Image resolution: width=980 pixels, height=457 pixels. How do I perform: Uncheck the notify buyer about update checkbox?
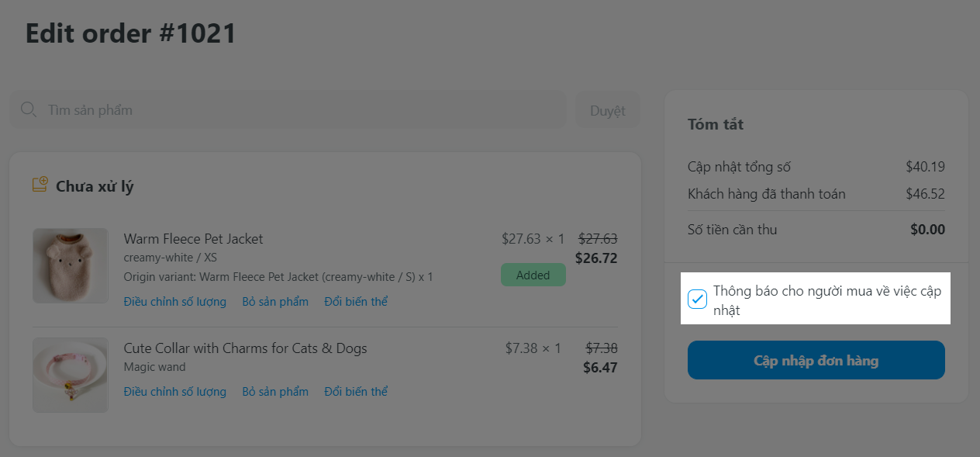pos(698,299)
